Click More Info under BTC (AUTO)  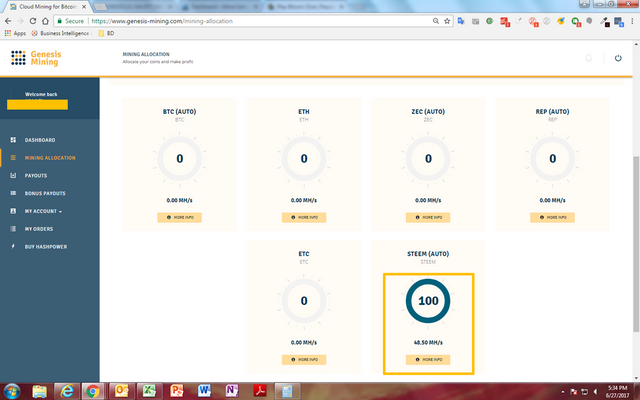[x=180, y=218]
